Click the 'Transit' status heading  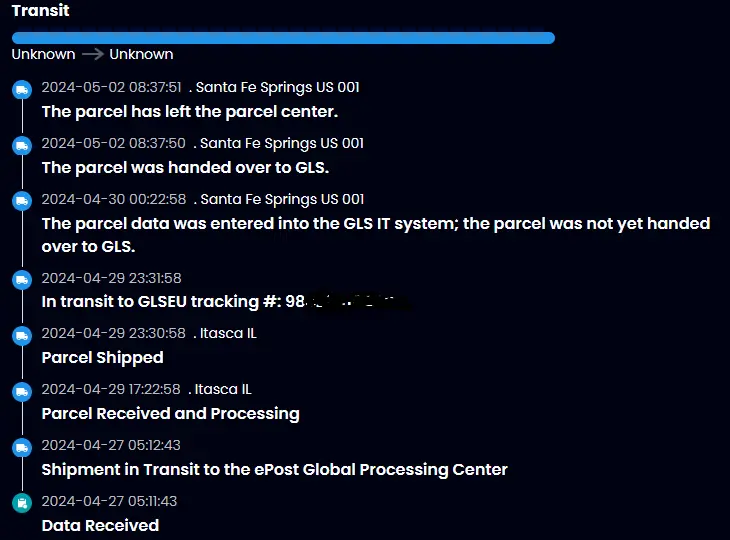coord(40,11)
